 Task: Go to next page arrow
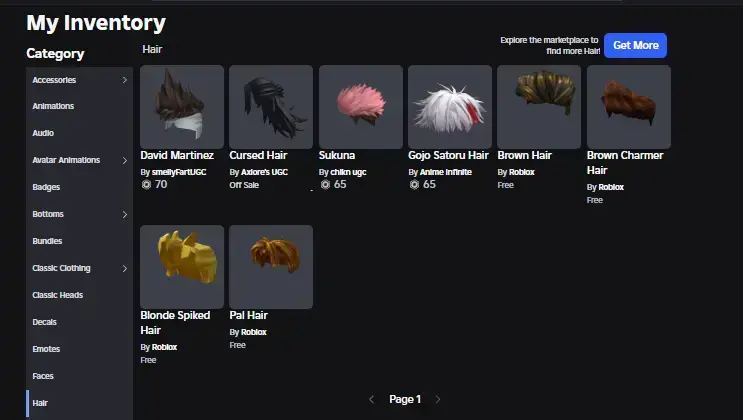[438, 400]
